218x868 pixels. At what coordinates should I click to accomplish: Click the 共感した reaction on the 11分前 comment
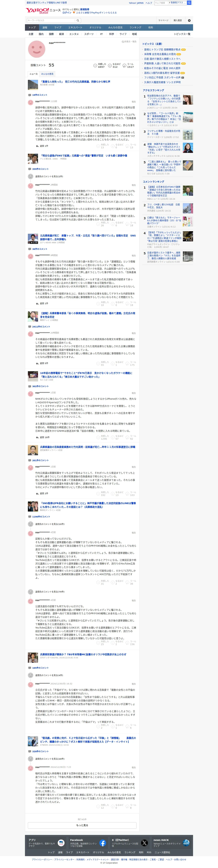click(x=103, y=146)
